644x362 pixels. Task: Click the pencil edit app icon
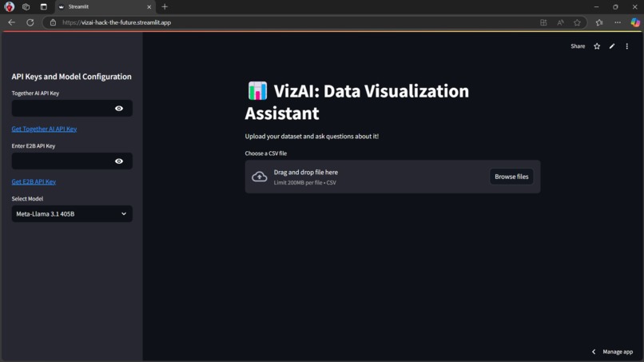click(x=612, y=46)
